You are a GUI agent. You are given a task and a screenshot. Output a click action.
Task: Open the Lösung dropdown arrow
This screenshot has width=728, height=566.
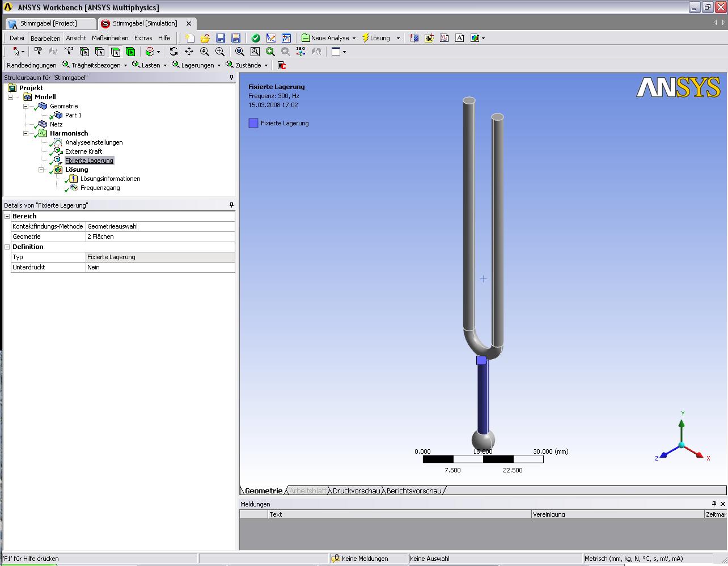398,39
